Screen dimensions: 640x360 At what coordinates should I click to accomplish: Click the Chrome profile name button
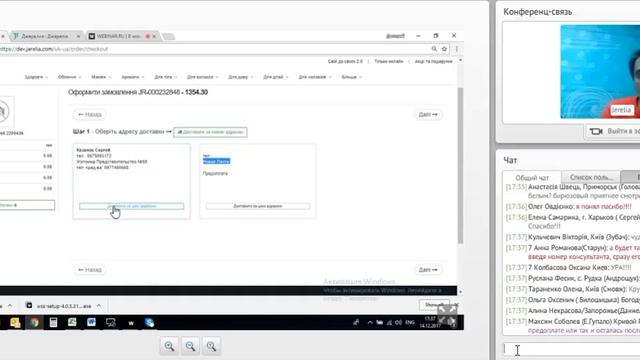(x=395, y=36)
